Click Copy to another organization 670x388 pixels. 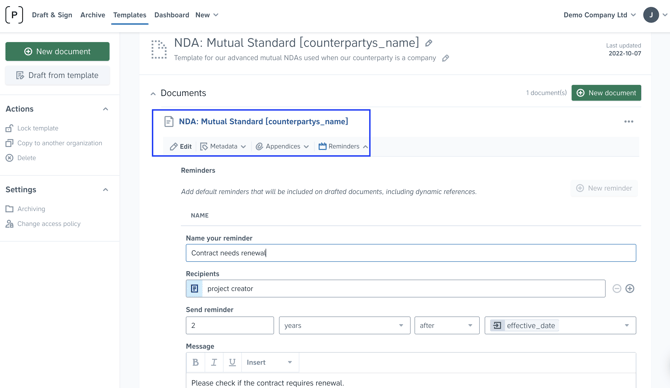click(54, 143)
